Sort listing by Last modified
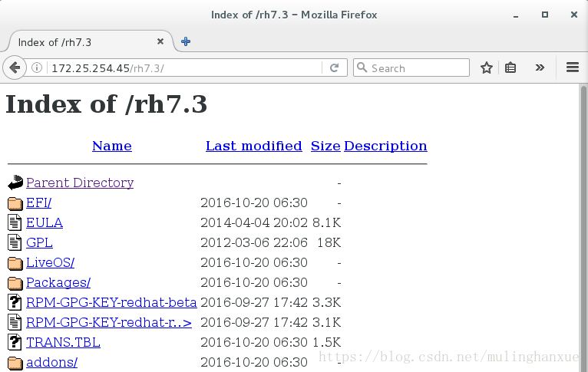This screenshot has height=372, width=588. [254, 146]
